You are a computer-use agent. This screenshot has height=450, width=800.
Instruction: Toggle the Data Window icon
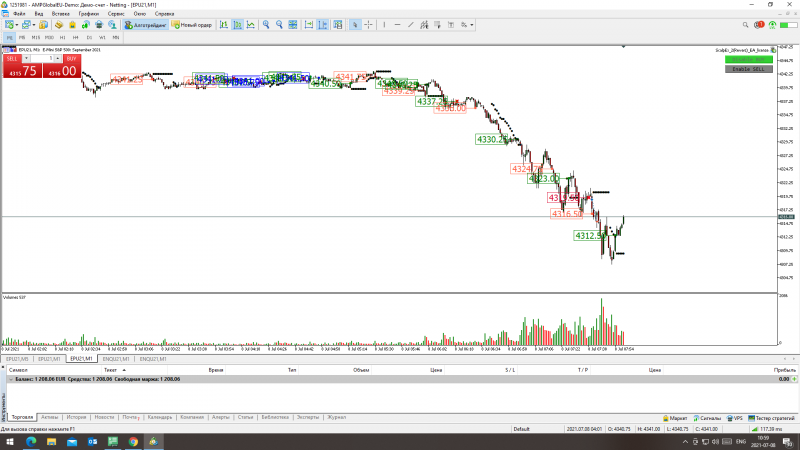59,24
